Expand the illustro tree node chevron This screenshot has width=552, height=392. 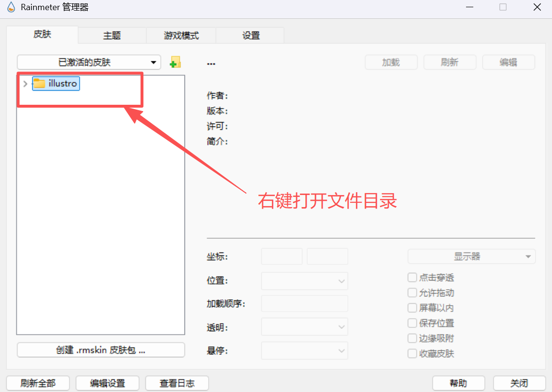click(25, 84)
